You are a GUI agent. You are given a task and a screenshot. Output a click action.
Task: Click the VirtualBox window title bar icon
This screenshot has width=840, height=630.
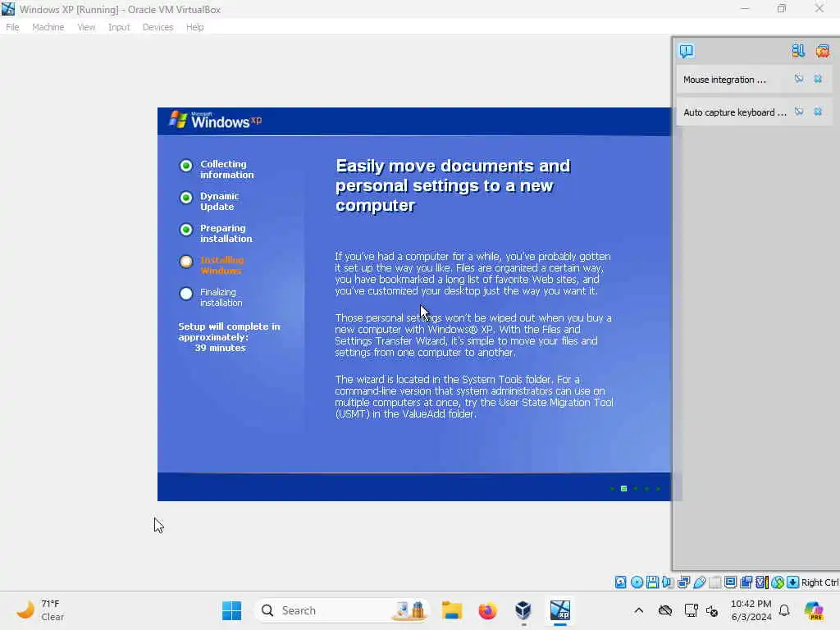tap(8, 9)
